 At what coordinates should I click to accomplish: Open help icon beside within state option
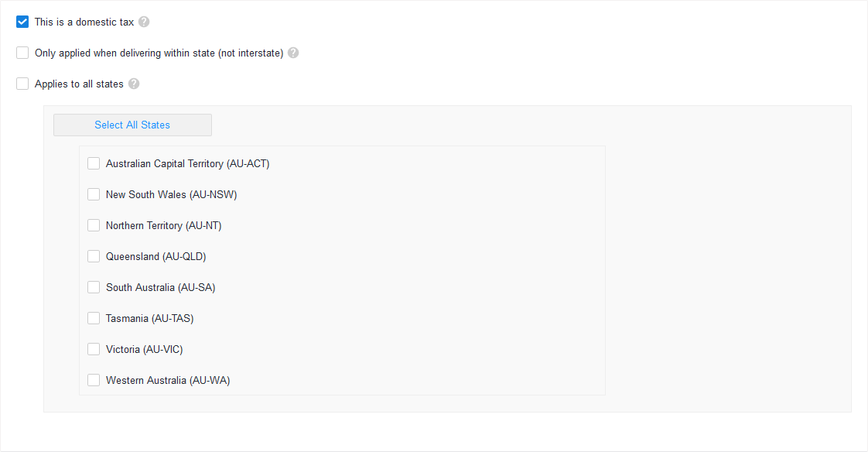point(293,53)
